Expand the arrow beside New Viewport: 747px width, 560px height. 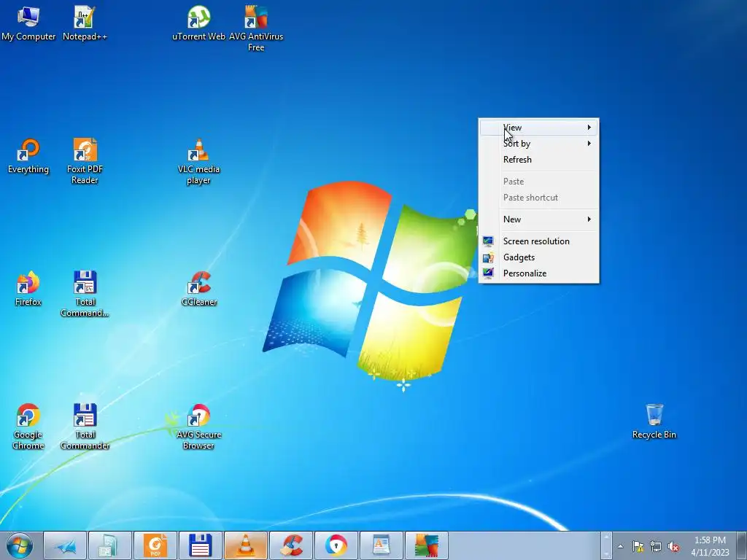coord(589,219)
